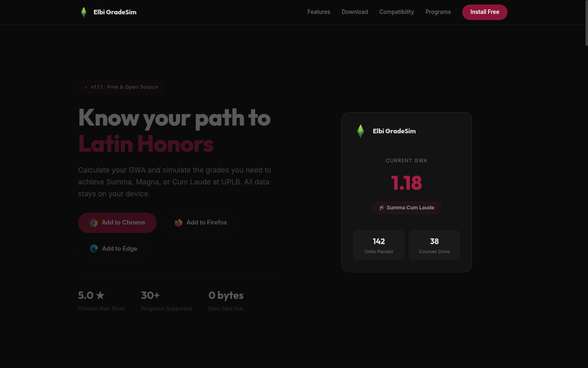Click the Programs Supported label
This screenshot has width=588, height=368.
167,309
